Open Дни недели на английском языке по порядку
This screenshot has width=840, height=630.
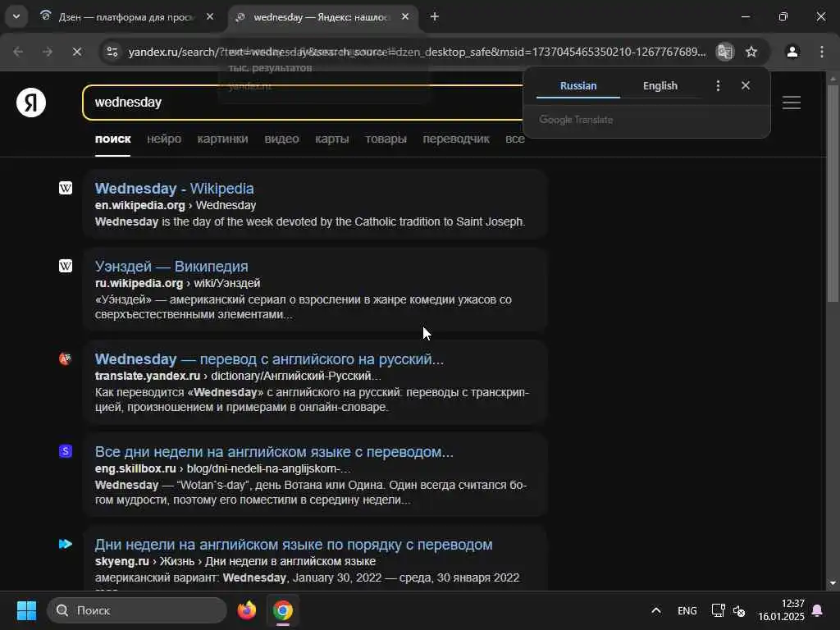(x=294, y=545)
